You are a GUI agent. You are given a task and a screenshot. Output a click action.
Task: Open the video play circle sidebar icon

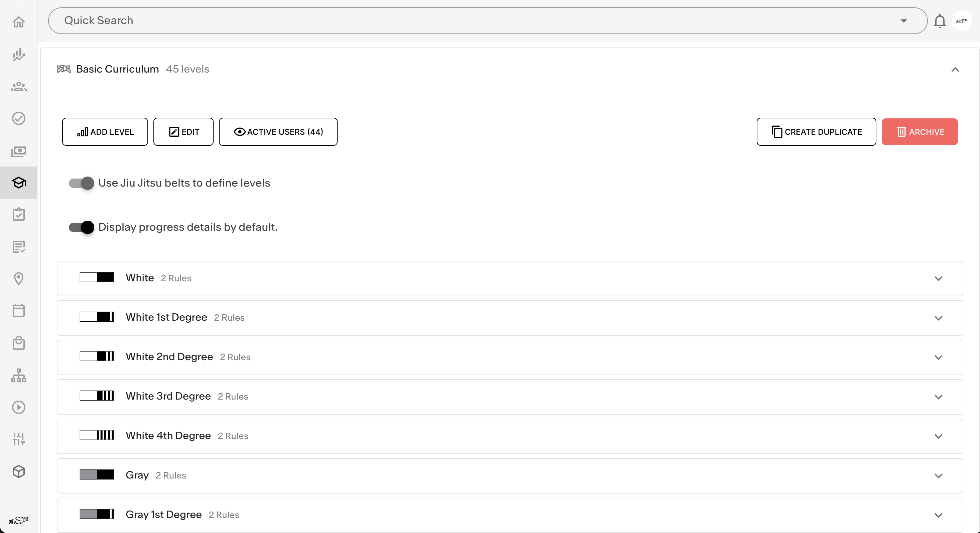pos(18,407)
